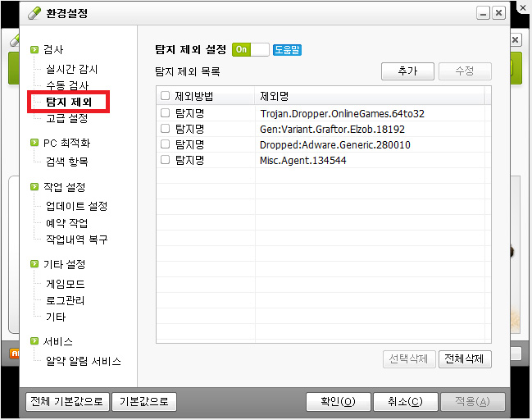Click the 선택삭제 button
Image resolution: width=532 pixels, height=420 pixels.
(x=409, y=359)
